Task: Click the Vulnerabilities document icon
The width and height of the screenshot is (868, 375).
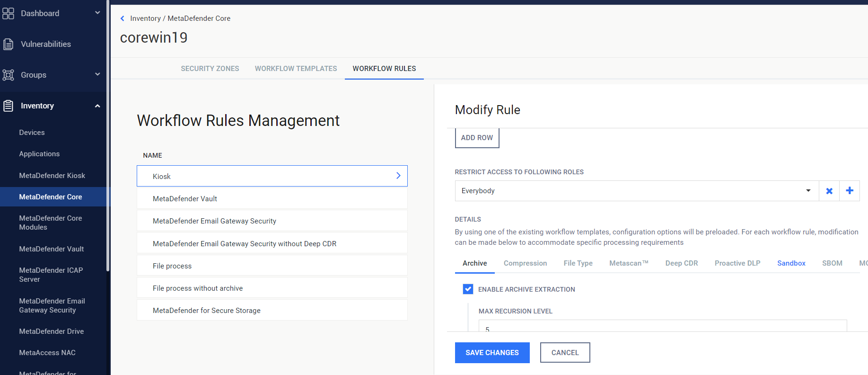Action: pyautogui.click(x=8, y=44)
